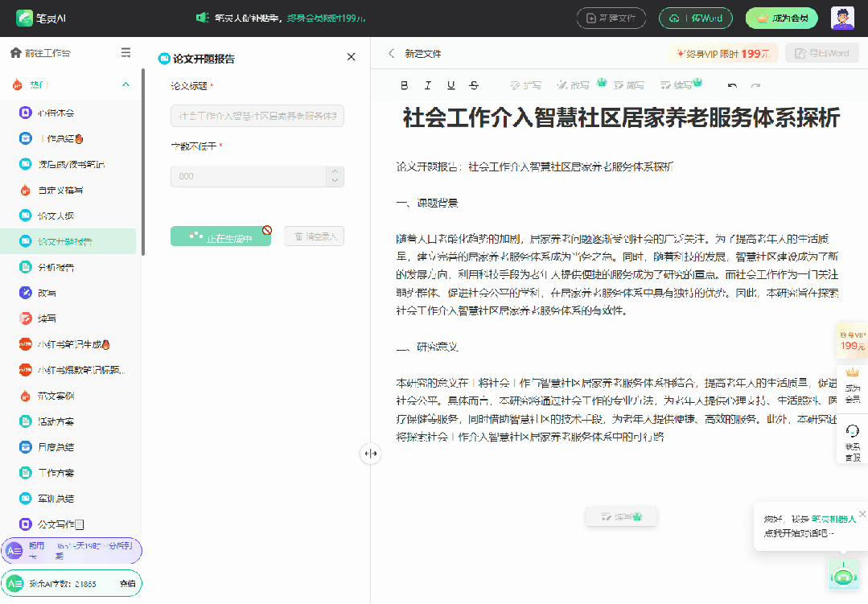Click the 论文标题 title input field
This screenshot has height=604, width=868.
click(x=257, y=116)
